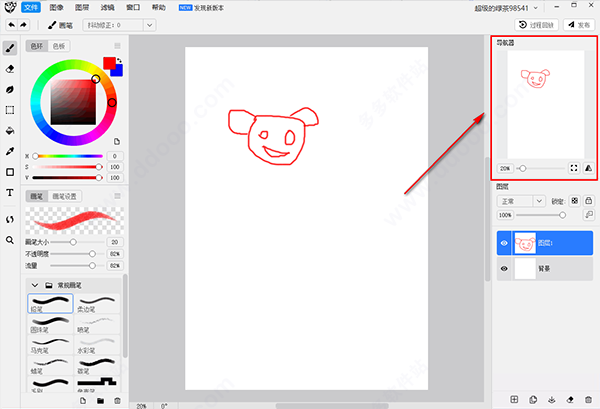Screen dimensions: 600x409
Task: Collapse the 常规画笔 brush folder
Action: (36, 285)
